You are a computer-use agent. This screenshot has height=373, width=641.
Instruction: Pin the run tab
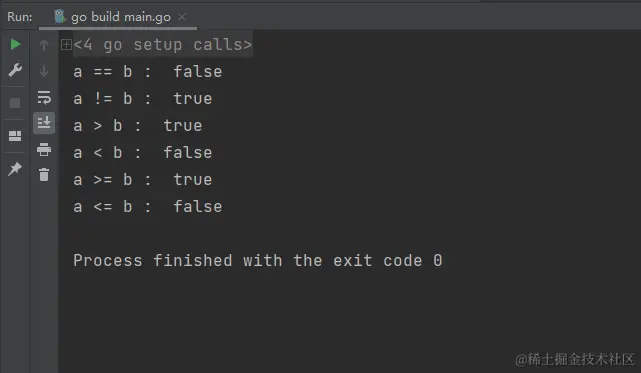click(15, 169)
